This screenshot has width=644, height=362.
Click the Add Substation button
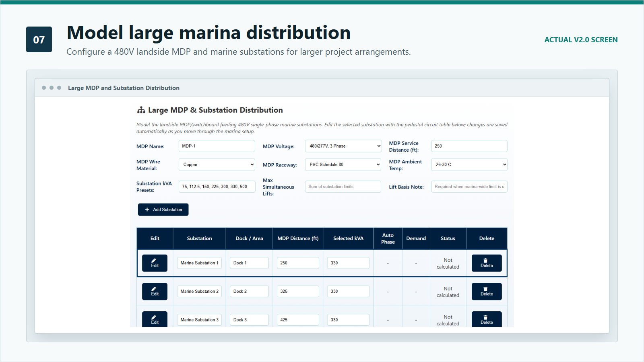(x=163, y=210)
